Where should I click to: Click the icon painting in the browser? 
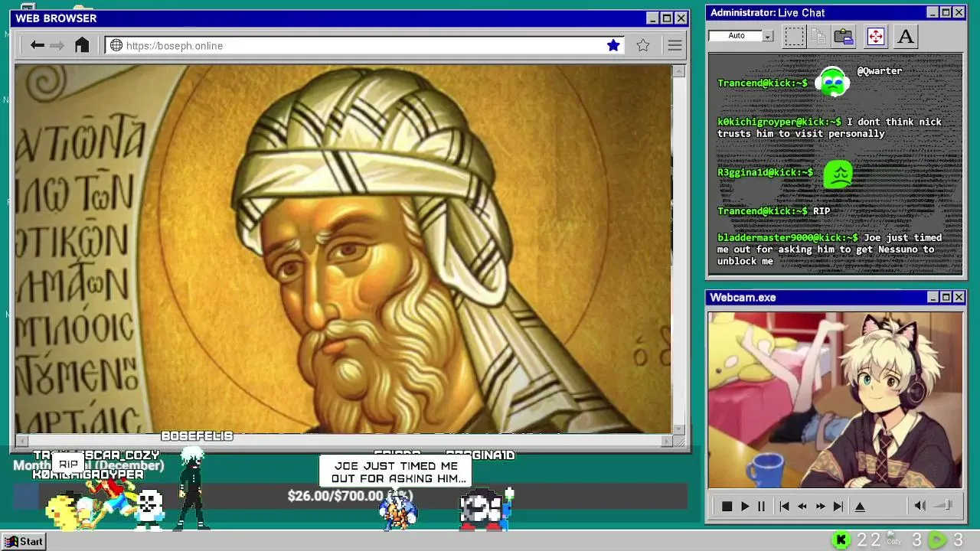(x=343, y=249)
